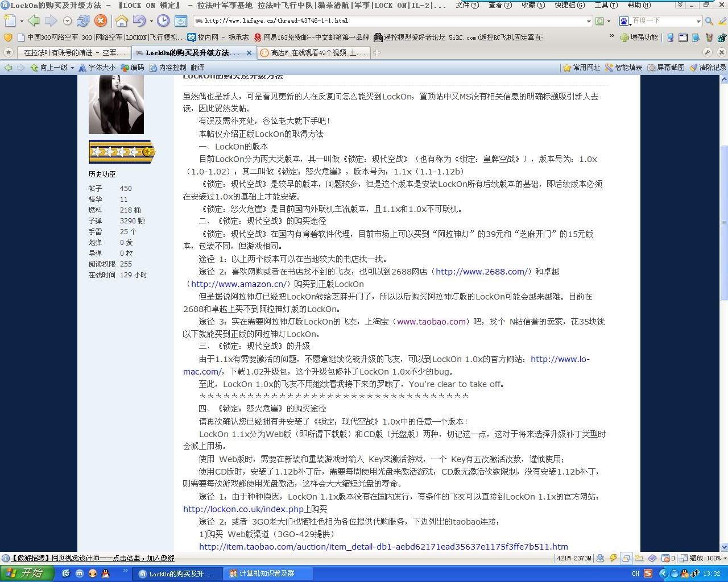
Task: Open link www.taobao.com
Action: tap(432, 322)
